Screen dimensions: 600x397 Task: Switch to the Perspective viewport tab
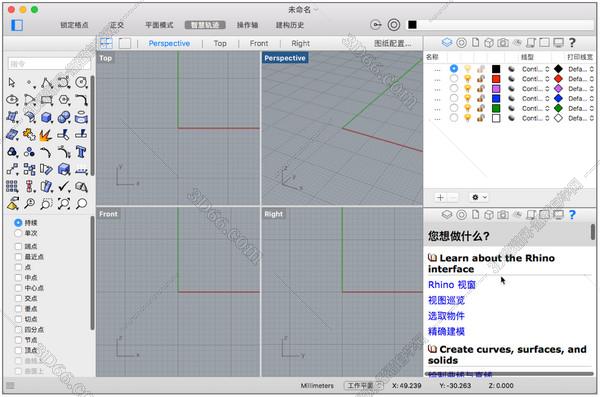click(169, 43)
